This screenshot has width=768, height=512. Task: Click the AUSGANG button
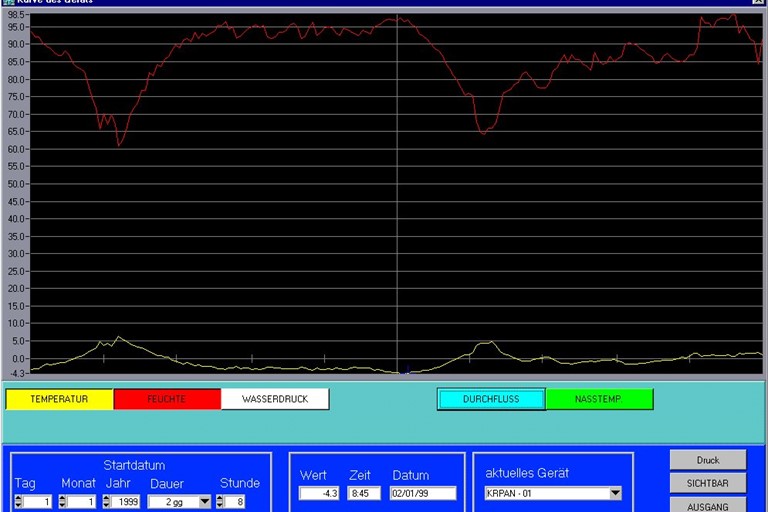708,506
